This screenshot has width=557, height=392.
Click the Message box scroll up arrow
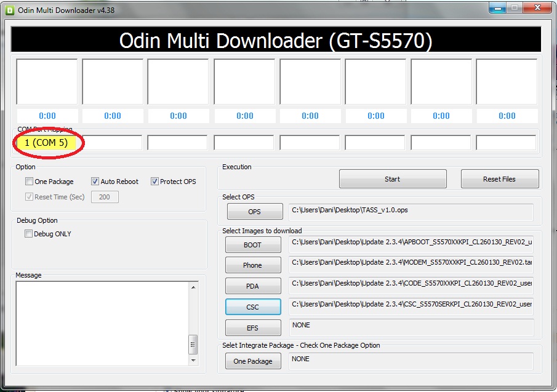tap(193, 287)
